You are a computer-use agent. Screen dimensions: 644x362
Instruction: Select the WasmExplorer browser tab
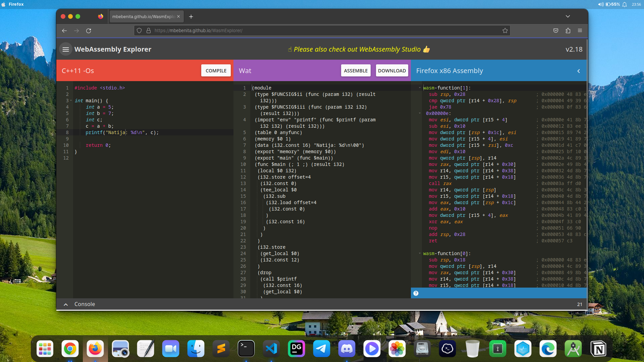coord(144,16)
